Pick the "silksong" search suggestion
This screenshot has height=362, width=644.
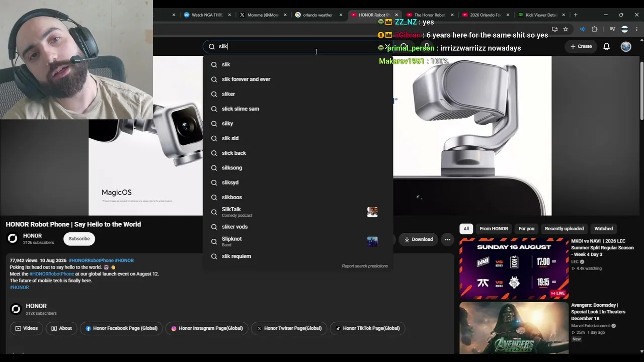point(298,168)
